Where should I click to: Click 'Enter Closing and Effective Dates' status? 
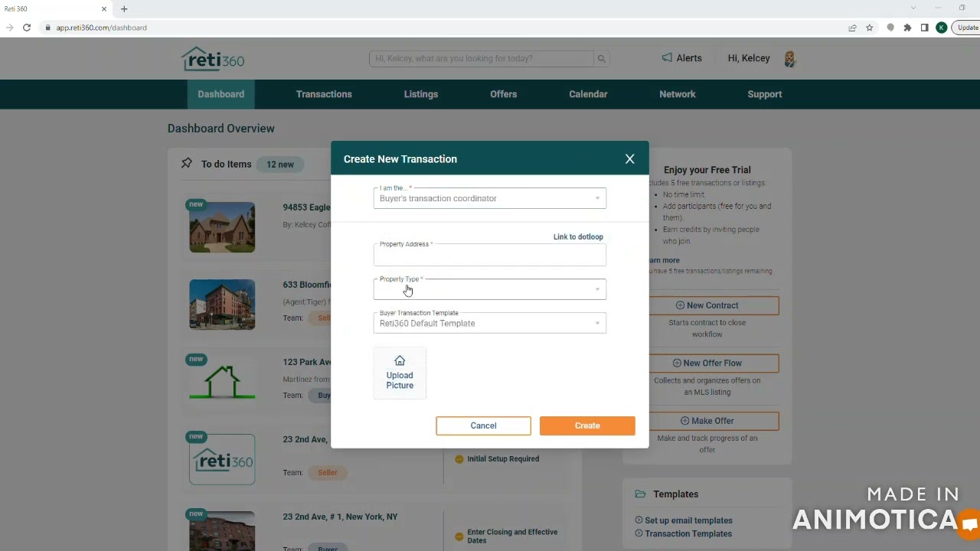(x=512, y=536)
